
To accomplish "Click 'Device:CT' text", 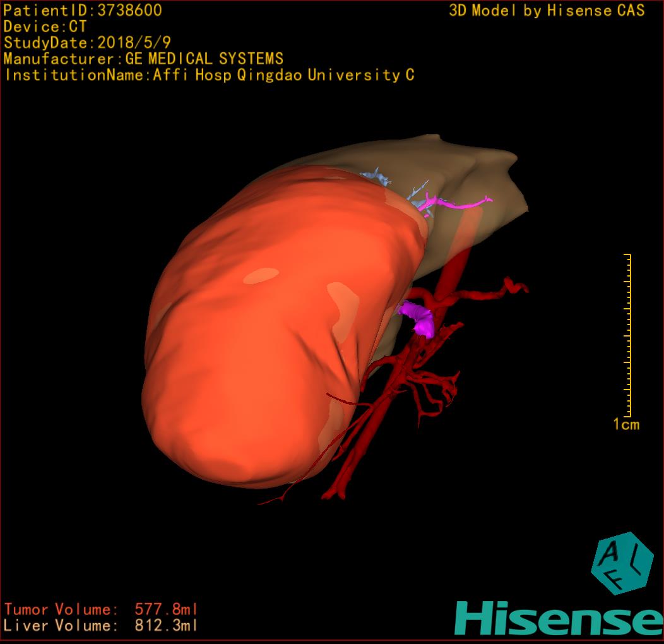I will tap(45, 27).
